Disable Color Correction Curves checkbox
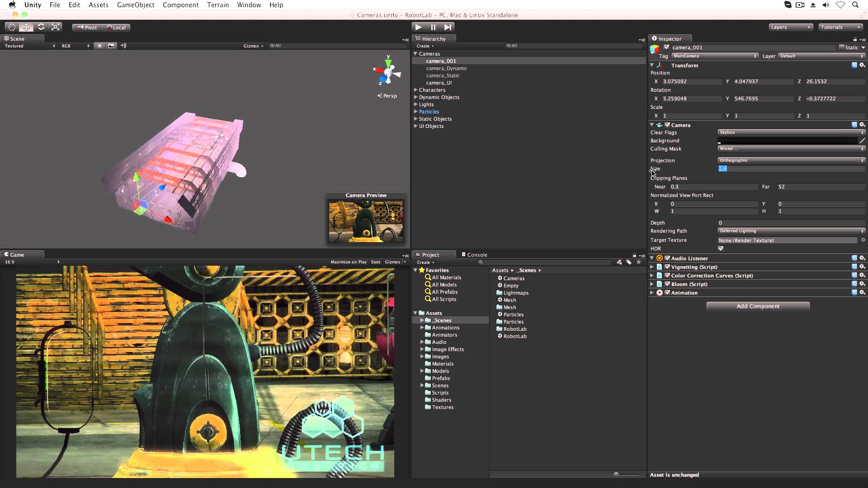Image resolution: width=868 pixels, height=488 pixels. click(x=667, y=275)
